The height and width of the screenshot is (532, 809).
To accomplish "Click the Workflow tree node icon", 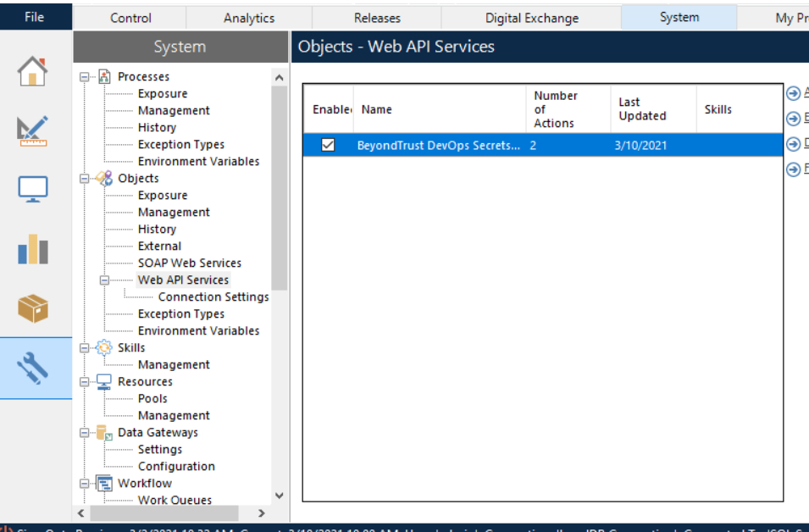I will 104,483.
